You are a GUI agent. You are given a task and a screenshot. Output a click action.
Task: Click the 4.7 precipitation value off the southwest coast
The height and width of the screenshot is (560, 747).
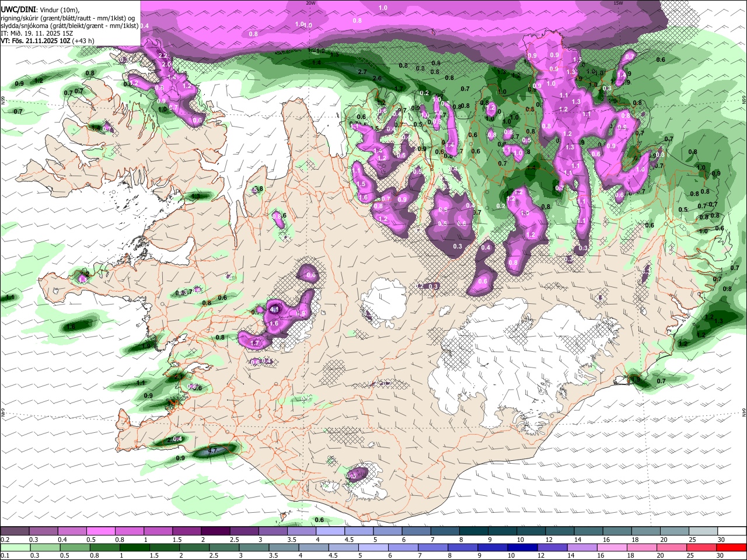click(x=212, y=450)
